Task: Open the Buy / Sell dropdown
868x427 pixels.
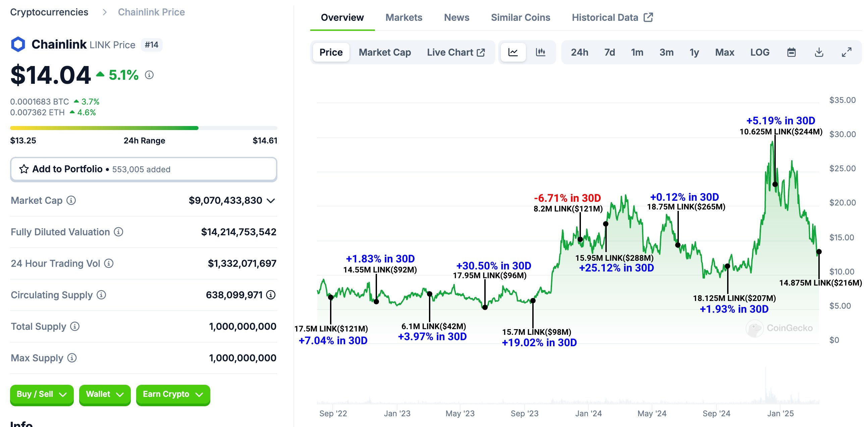Action: pos(42,394)
